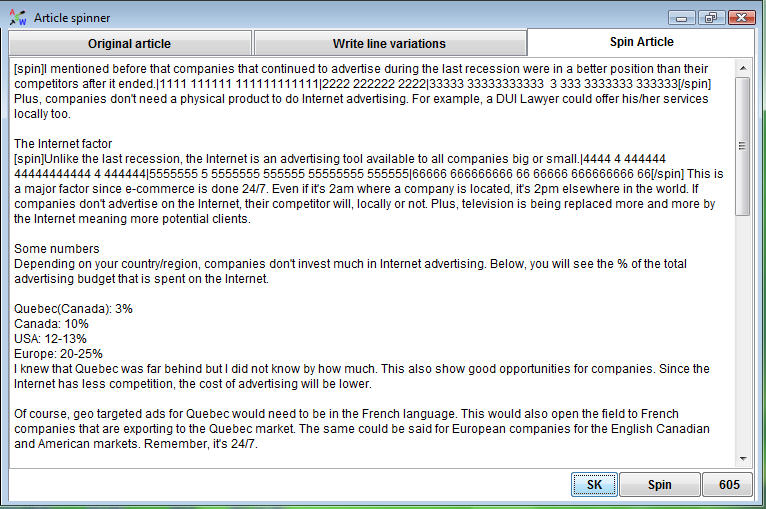
Task: Click the scrollbar up arrow
Action: coord(743,68)
